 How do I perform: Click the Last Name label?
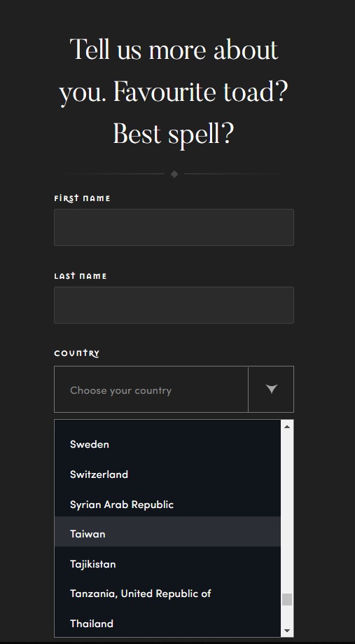coord(81,276)
